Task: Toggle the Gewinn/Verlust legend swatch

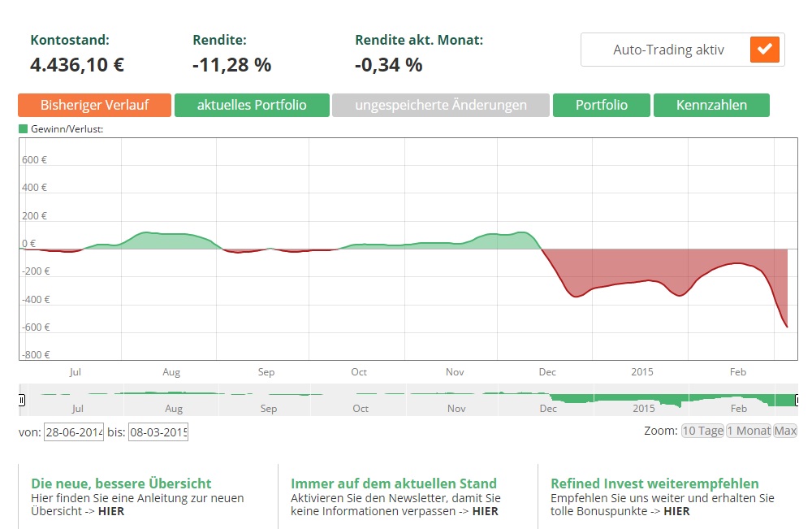Action: click(24, 129)
